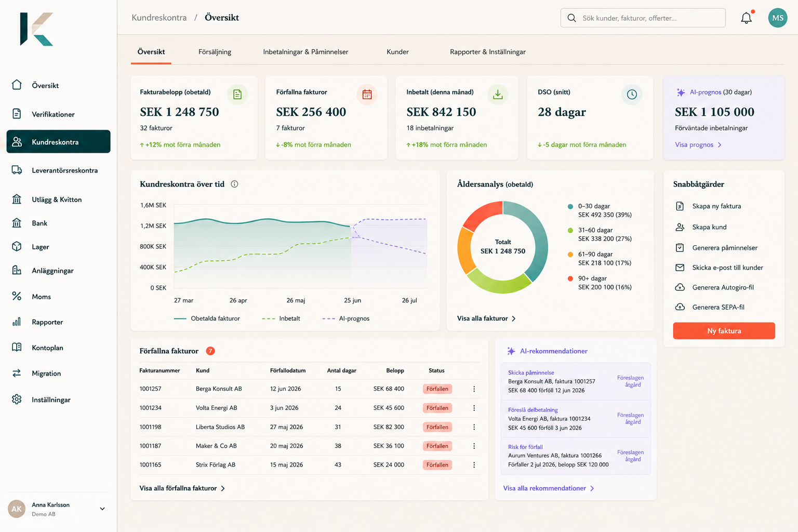
Task: Click the Lager box icon in sidebar
Action: pyautogui.click(x=17, y=246)
